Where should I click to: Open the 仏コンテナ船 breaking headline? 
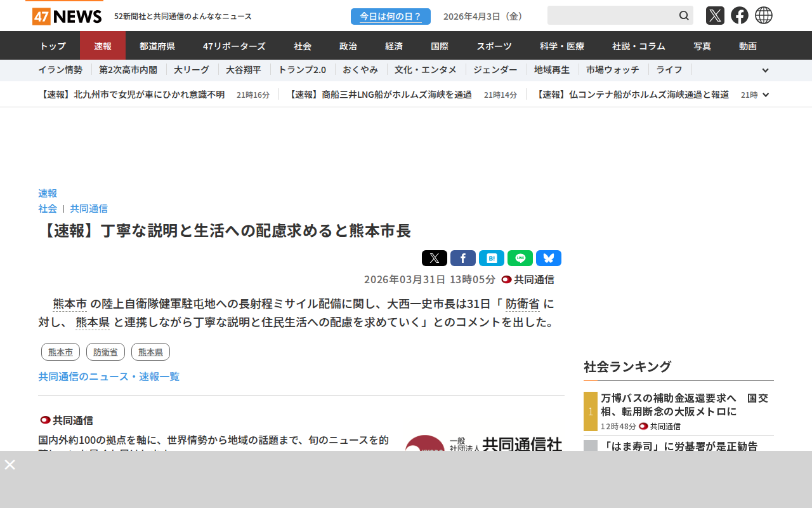click(631, 95)
